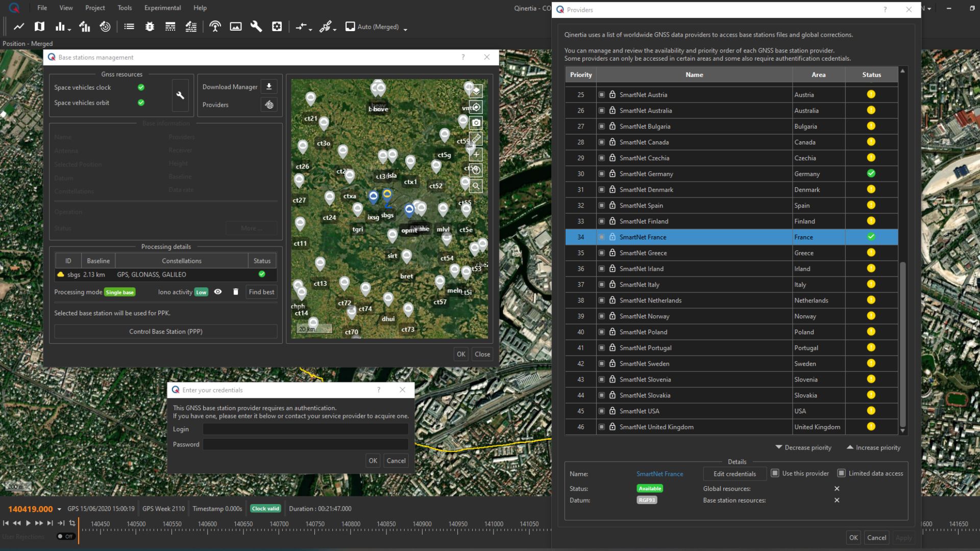Click Control Base Station (PPP) button
980x551 pixels.
tap(166, 332)
